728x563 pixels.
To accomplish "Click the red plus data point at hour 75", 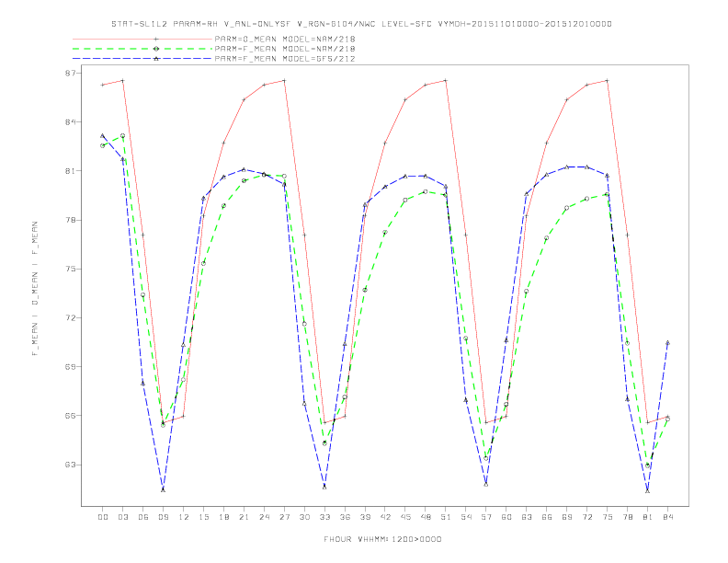I will coord(607,81).
